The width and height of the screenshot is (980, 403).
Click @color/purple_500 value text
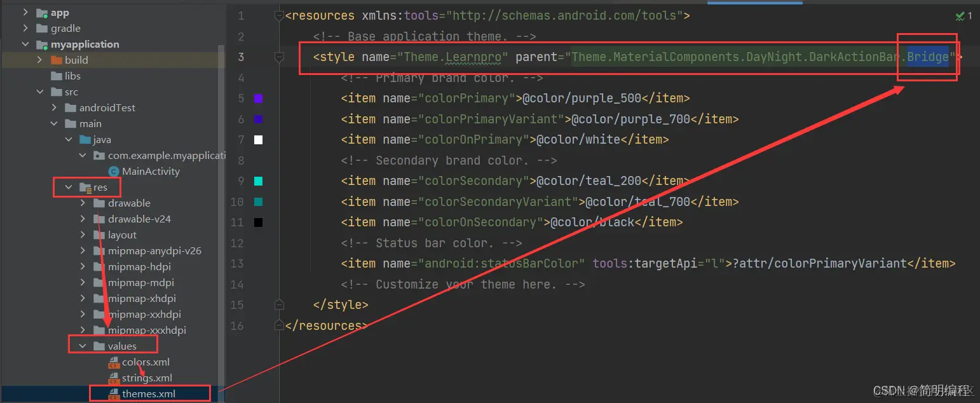coord(582,99)
